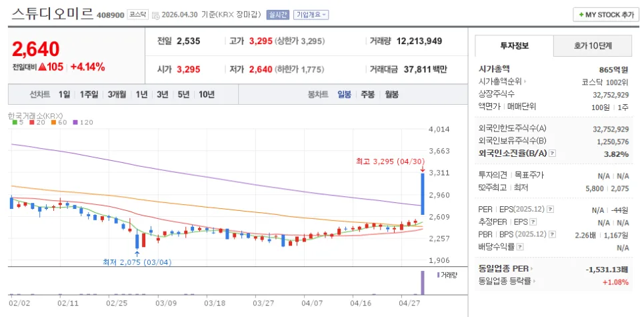Select the 1일 line chart period
Screen dimensions: 644x317
(x=64, y=94)
